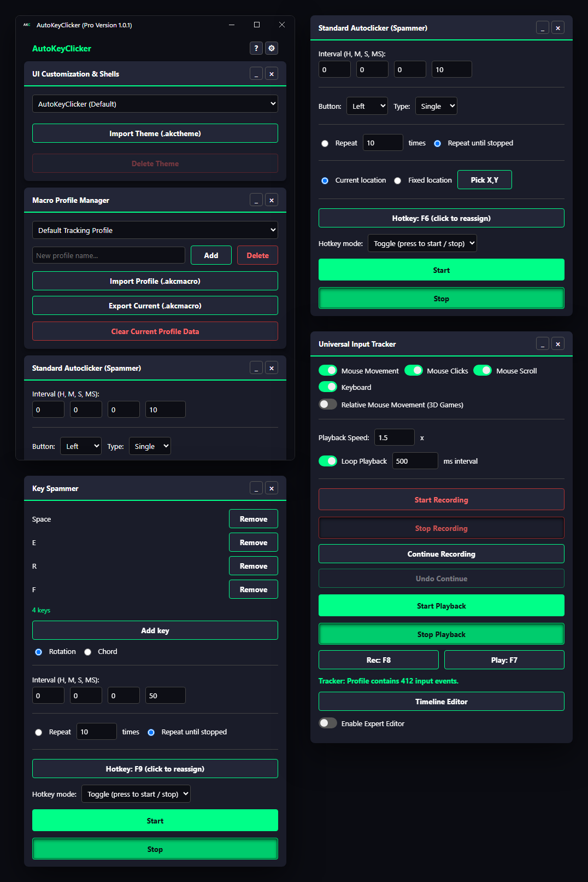This screenshot has width=588, height=882.
Task: Toggle Mouse Movement tracking switch
Action: click(x=328, y=370)
